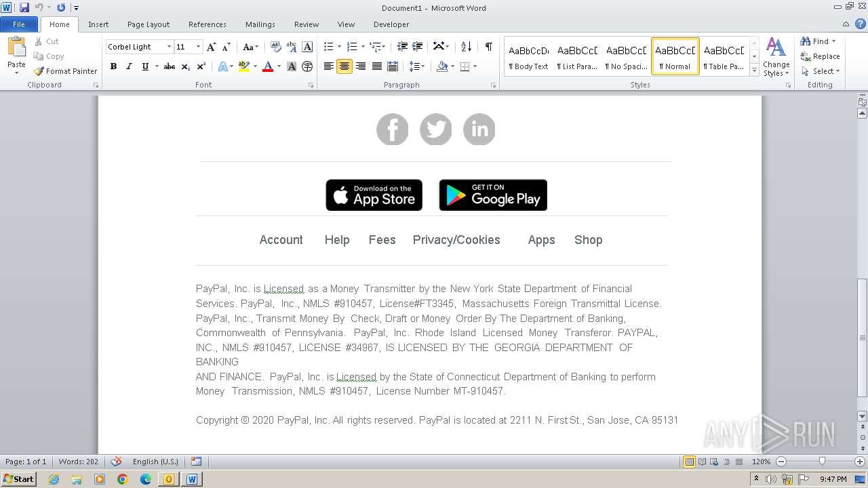Click the zoom slider handle
This screenshot has width=868, height=488.
click(x=822, y=462)
